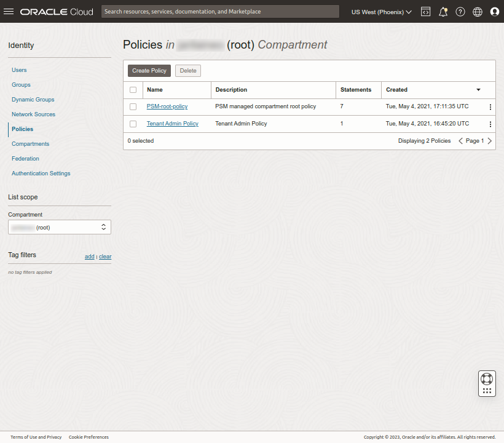Open the actions menu for Tenant Admin Policy
This screenshot has height=443, width=504.
tap(490, 124)
